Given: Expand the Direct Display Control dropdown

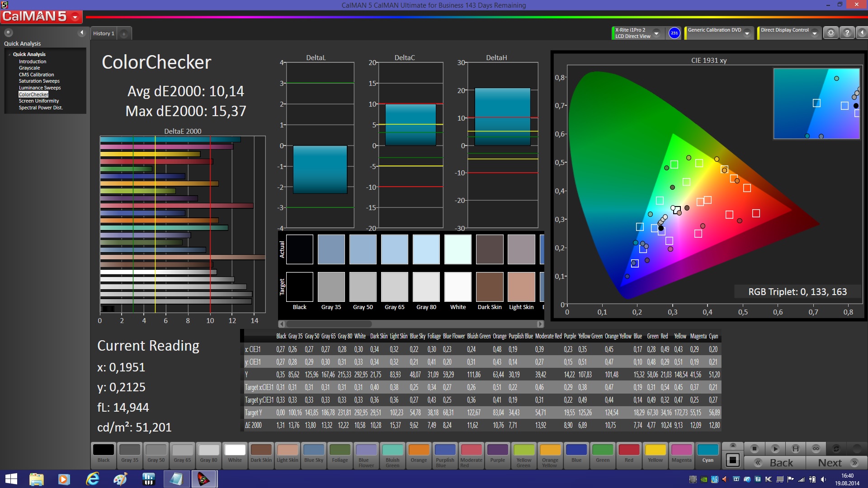Looking at the screenshot, I should (814, 33).
